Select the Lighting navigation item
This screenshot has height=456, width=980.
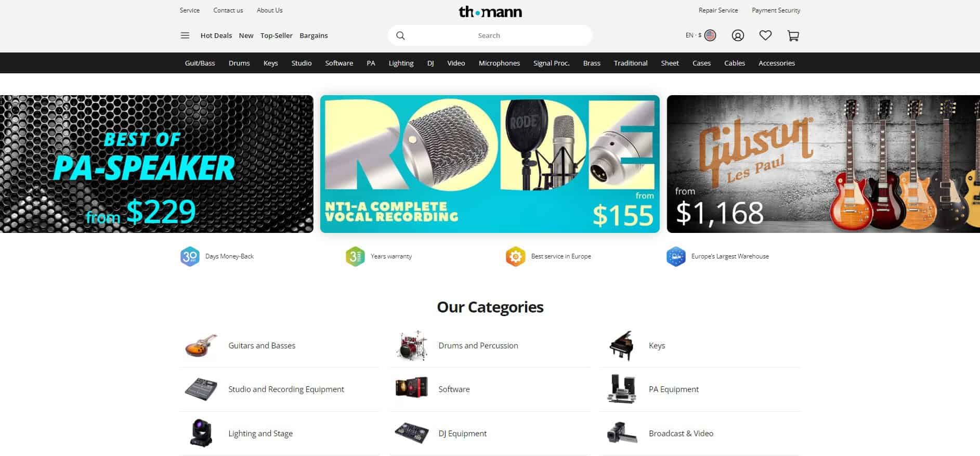(x=401, y=63)
